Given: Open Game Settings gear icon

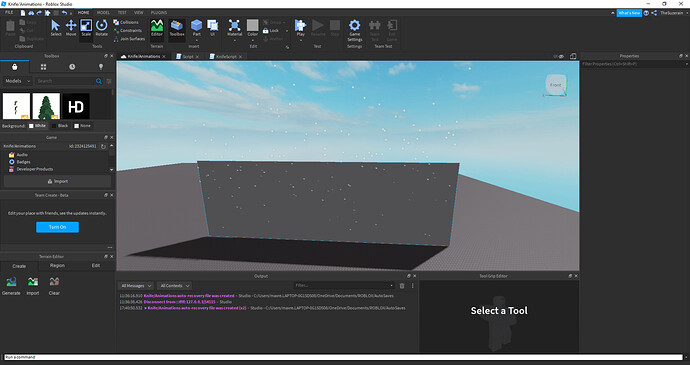Looking at the screenshot, I should coord(355,25).
